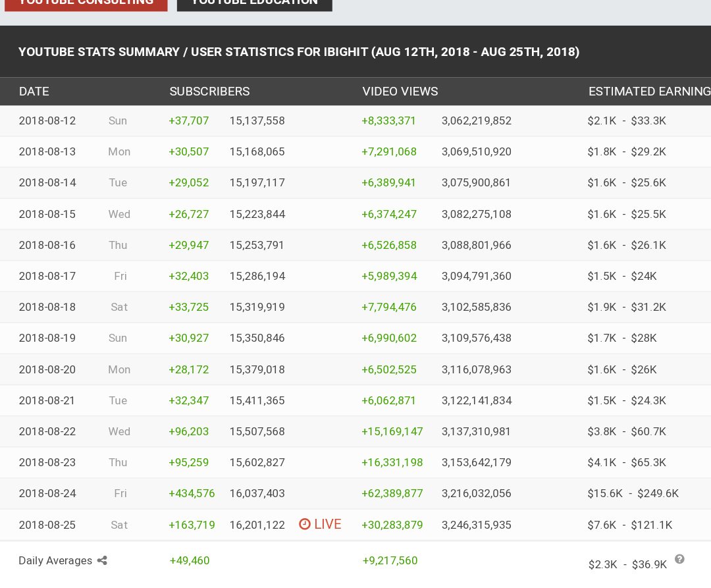Screen dimensions: 711x588
Task: Click the earnings $4.1K - $65.3K
Action: 627,462
